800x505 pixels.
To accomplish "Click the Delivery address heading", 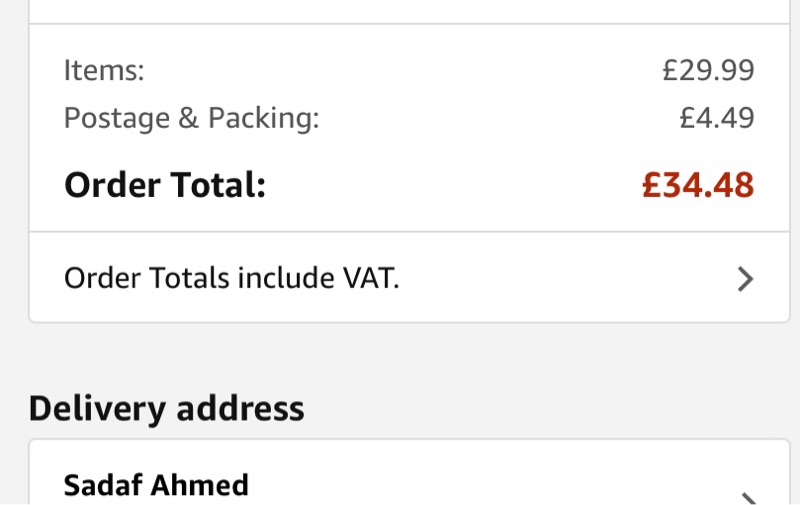I will [x=166, y=408].
